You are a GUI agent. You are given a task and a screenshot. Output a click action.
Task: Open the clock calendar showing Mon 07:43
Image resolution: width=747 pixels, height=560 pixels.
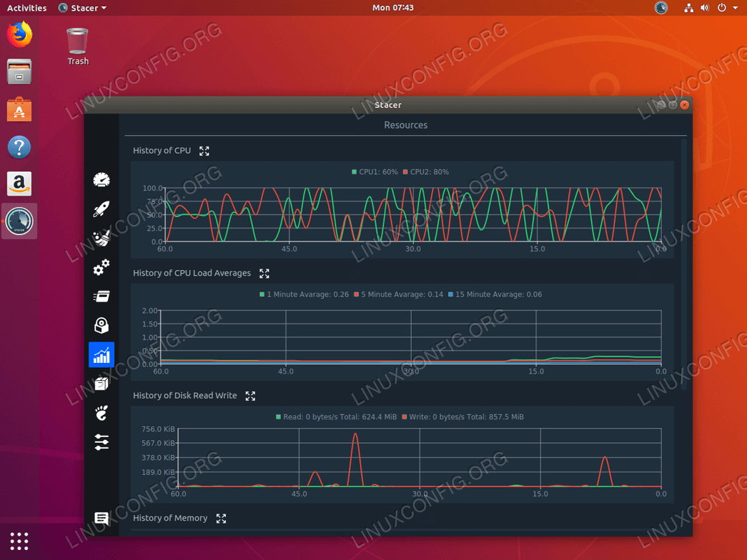pyautogui.click(x=393, y=8)
